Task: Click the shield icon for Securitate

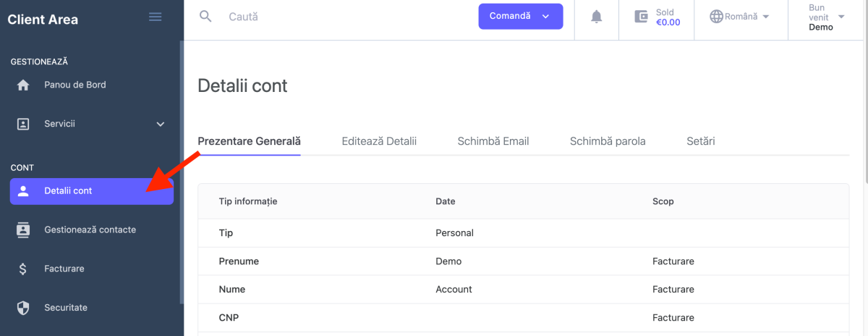Action: tap(23, 308)
